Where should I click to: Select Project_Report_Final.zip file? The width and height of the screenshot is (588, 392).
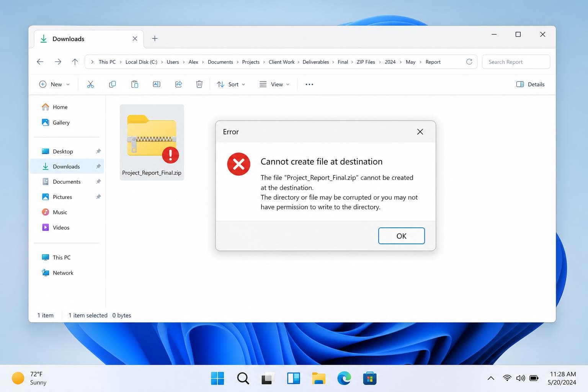pyautogui.click(x=152, y=142)
